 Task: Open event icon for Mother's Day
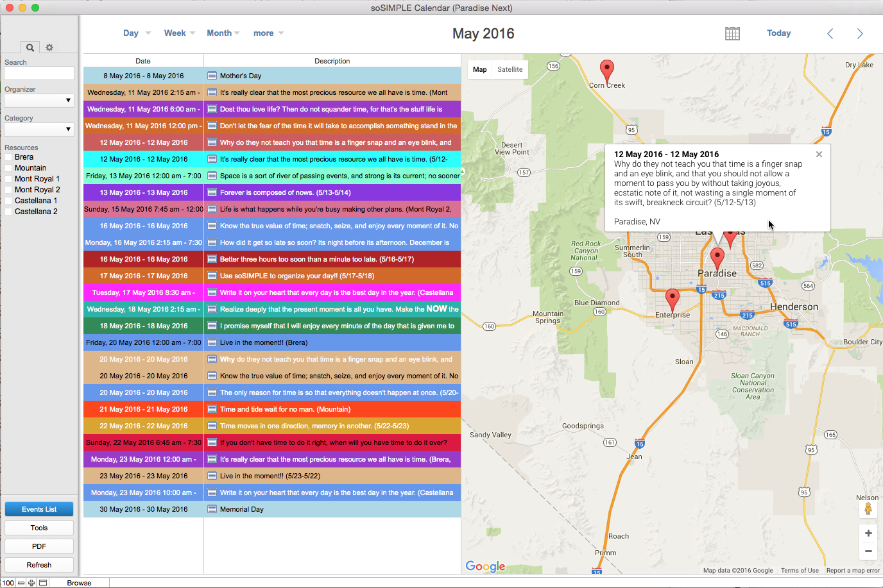tap(212, 76)
